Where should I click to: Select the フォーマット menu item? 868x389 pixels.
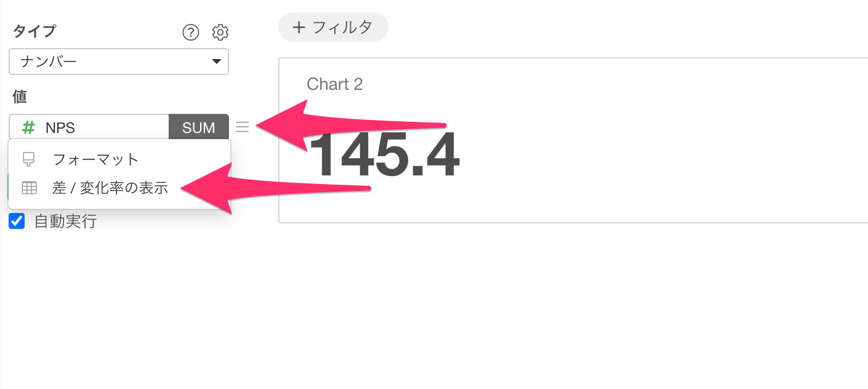point(96,160)
